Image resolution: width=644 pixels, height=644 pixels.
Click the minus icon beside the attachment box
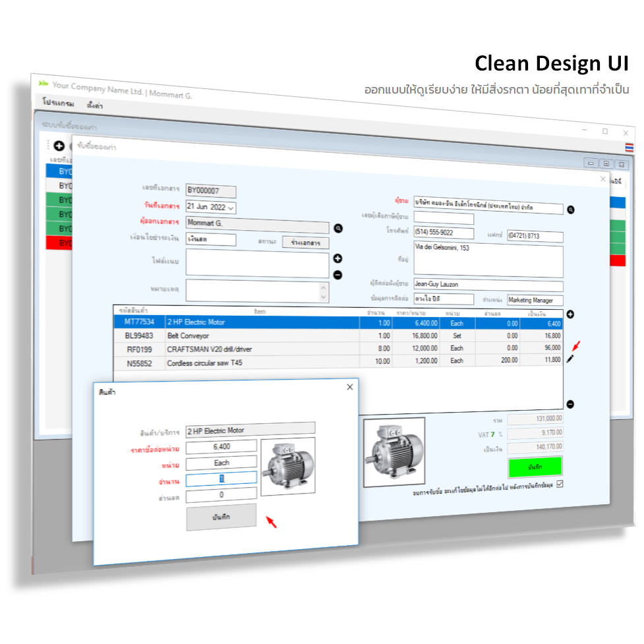click(337, 275)
